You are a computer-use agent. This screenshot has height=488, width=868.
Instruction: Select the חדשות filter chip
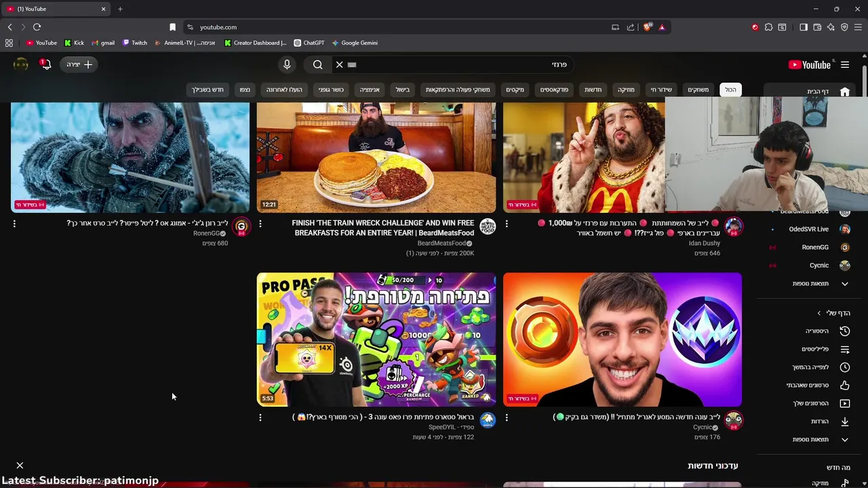(x=593, y=89)
